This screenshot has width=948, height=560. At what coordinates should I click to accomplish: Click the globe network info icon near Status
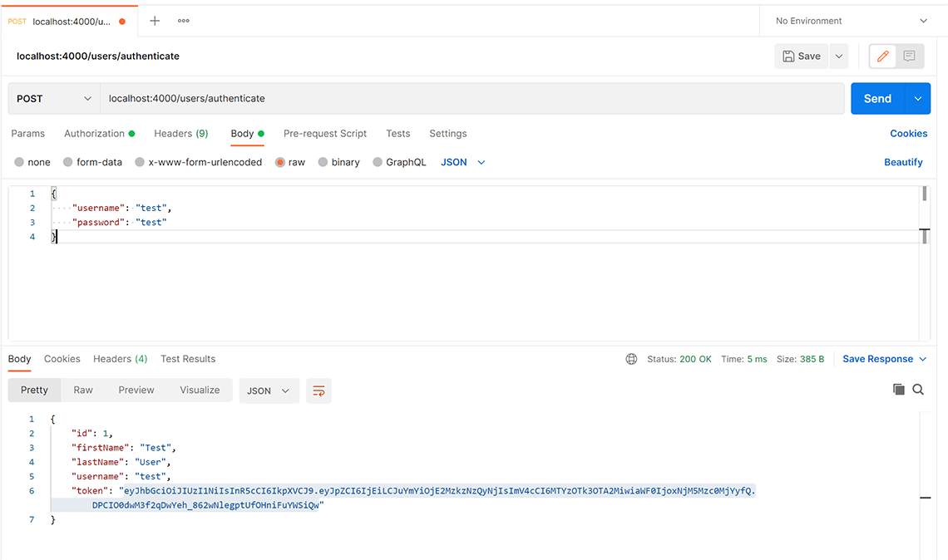[x=631, y=358]
